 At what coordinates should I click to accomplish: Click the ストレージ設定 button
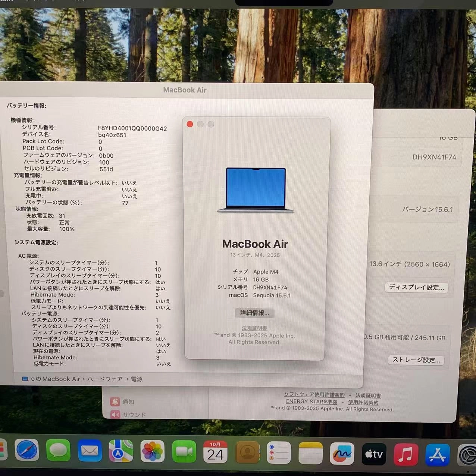[x=416, y=360]
